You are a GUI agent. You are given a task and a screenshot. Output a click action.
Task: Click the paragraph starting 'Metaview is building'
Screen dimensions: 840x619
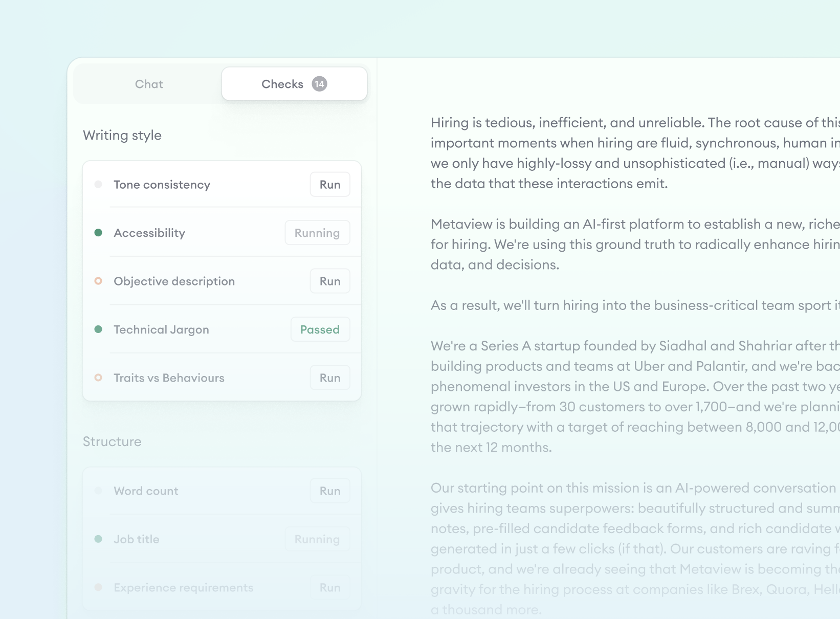tap(635, 245)
